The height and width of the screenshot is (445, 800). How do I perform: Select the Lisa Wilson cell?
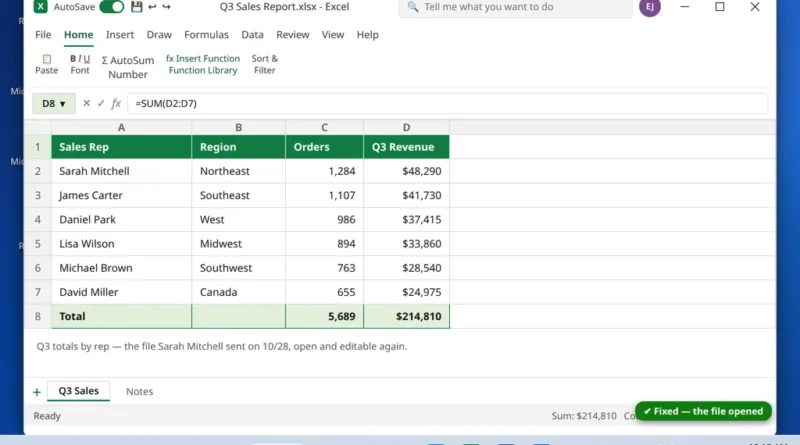click(121, 244)
